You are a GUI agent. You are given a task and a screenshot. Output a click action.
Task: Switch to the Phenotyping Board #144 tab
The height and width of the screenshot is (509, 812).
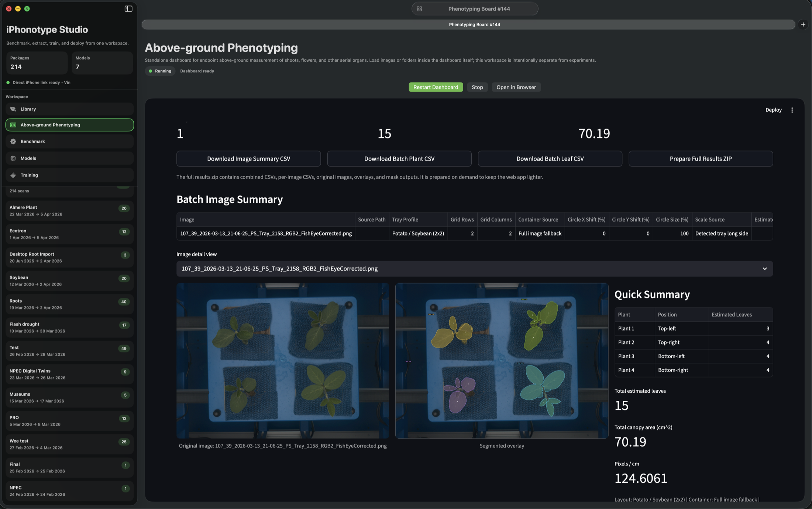474,24
